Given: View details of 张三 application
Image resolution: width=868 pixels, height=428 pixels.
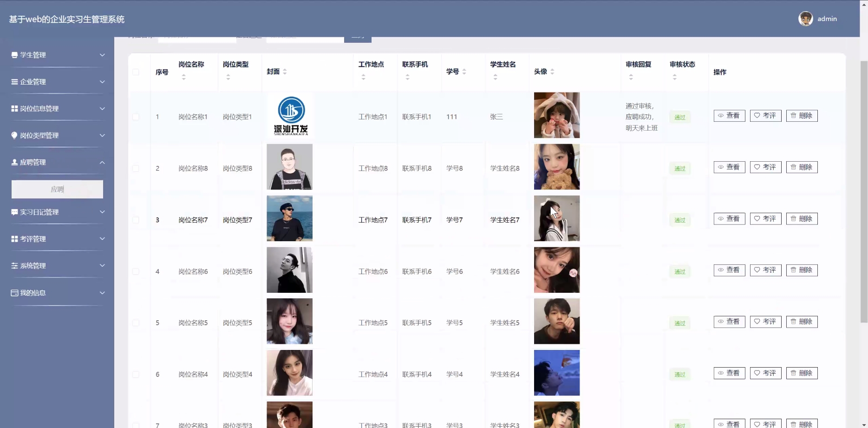Looking at the screenshot, I should (729, 116).
